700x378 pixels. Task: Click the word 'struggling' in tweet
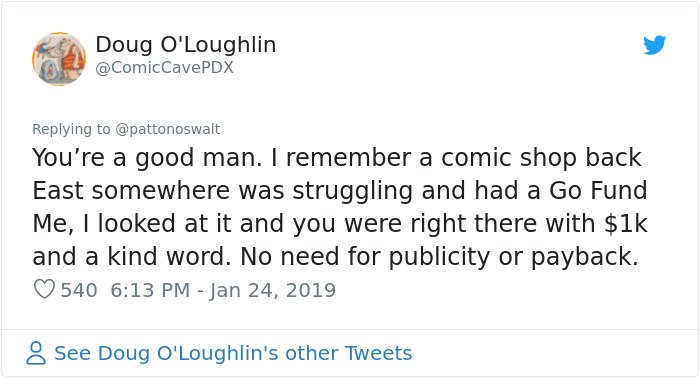[353, 192]
